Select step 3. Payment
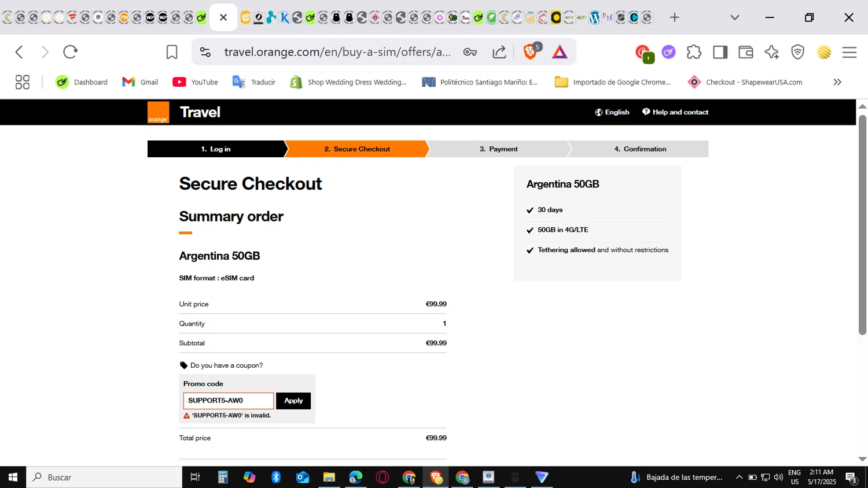This screenshot has height=488, width=868. [x=499, y=149]
